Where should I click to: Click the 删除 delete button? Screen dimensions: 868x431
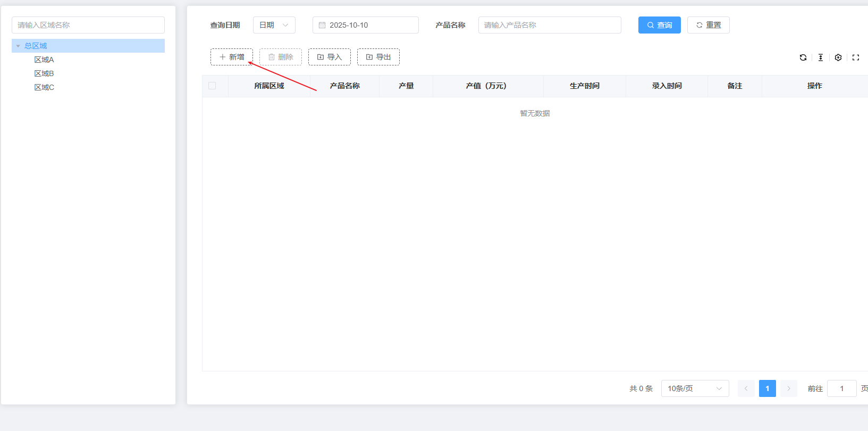281,57
